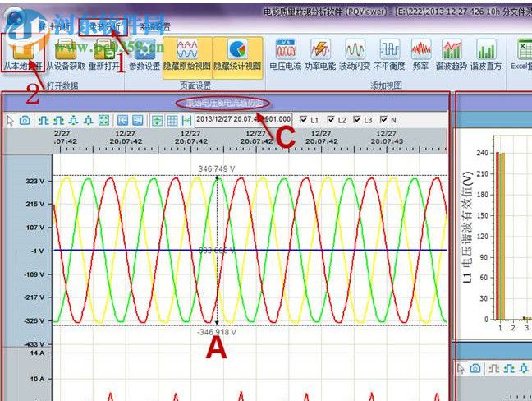Jump to waveform end arrow icon
This screenshot has width=532, height=401.
pyautogui.click(x=137, y=120)
